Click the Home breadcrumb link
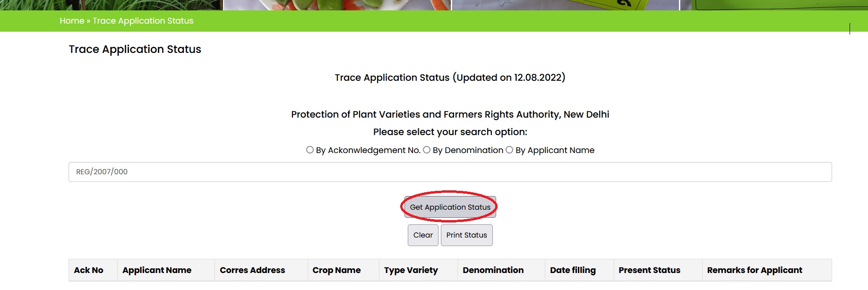 [x=72, y=21]
